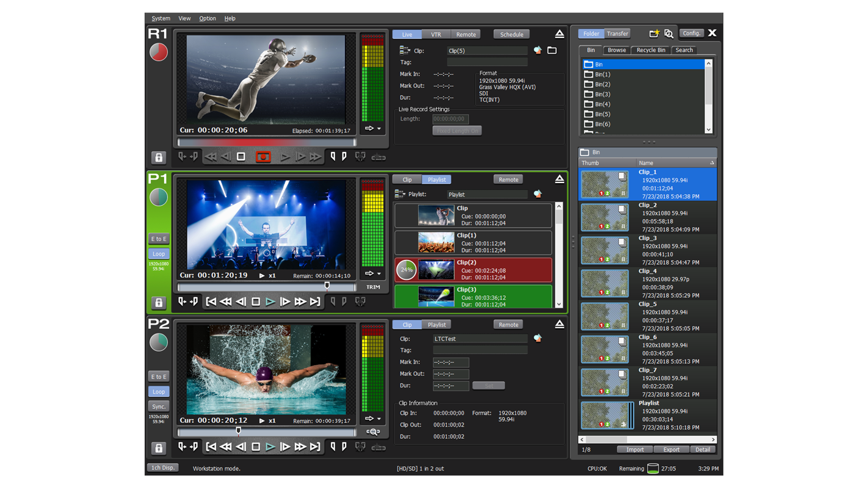868x487 pixels.
Task: Toggle the Loop button on P1
Action: [x=159, y=254]
